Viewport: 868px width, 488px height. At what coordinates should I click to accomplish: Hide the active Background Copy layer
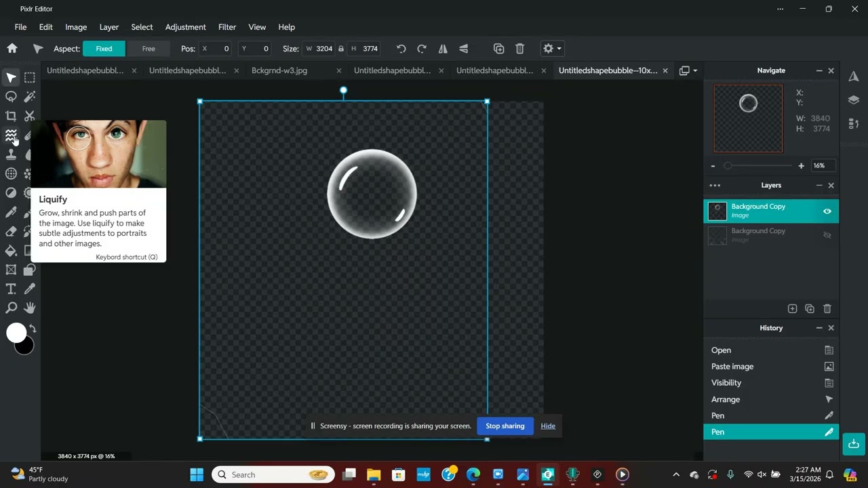tap(827, 211)
